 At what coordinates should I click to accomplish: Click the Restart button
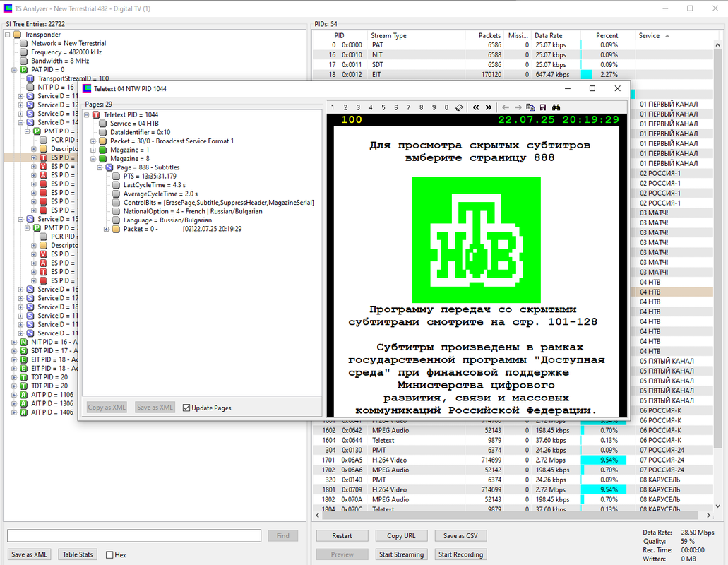pos(342,536)
